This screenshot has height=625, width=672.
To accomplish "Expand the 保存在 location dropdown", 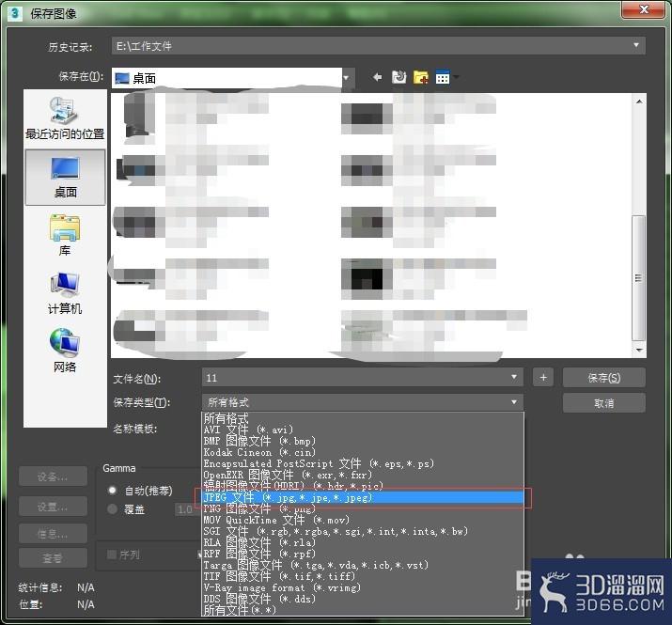I will (x=346, y=78).
